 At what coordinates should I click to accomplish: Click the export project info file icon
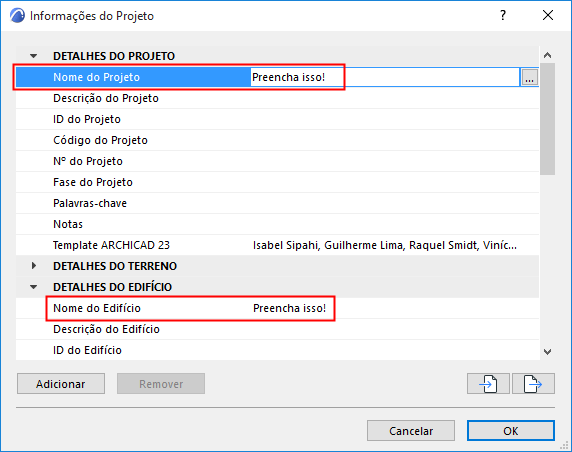coord(533,383)
